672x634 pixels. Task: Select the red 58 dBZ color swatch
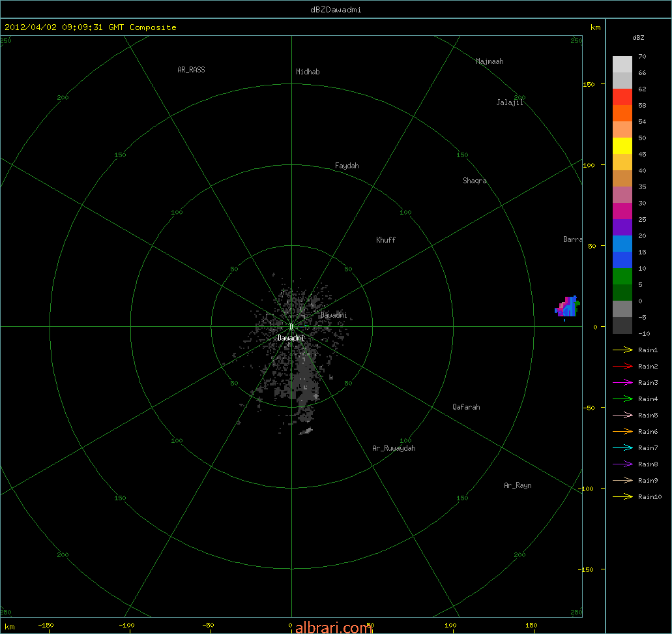click(x=622, y=97)
